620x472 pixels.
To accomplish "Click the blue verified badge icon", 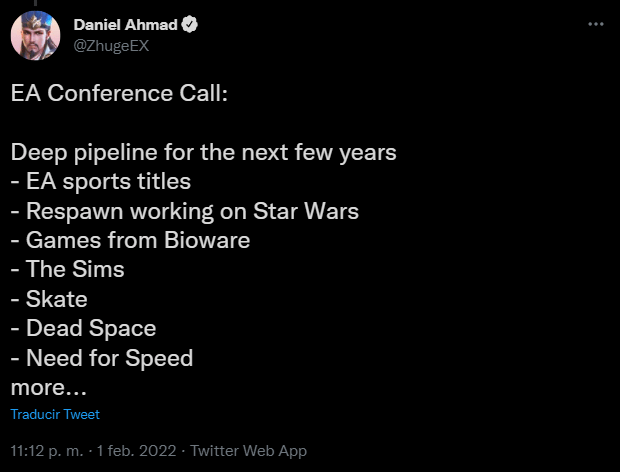I will (x=189, y=25).
